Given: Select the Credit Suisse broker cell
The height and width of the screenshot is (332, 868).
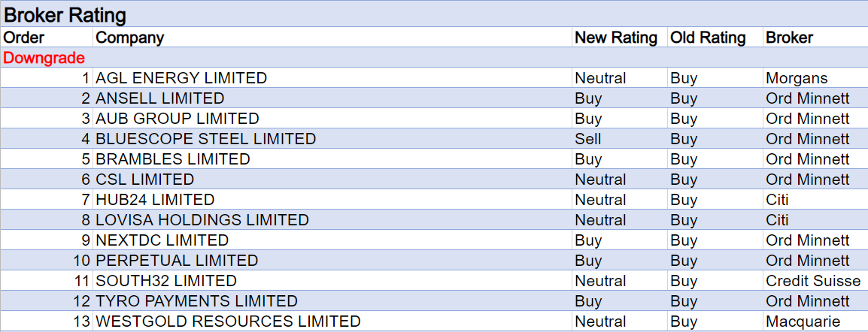Looking at the screenshot, I should tap(812, 281).
